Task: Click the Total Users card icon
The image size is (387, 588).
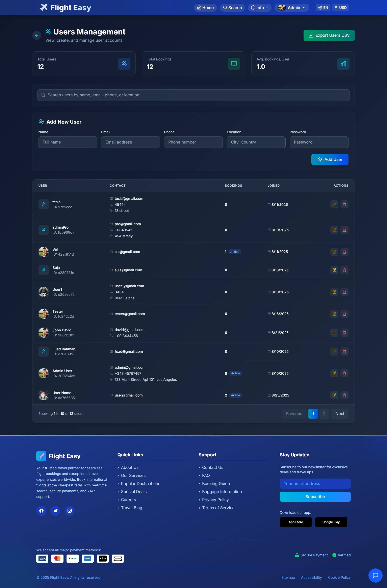Action: (124, 64)
